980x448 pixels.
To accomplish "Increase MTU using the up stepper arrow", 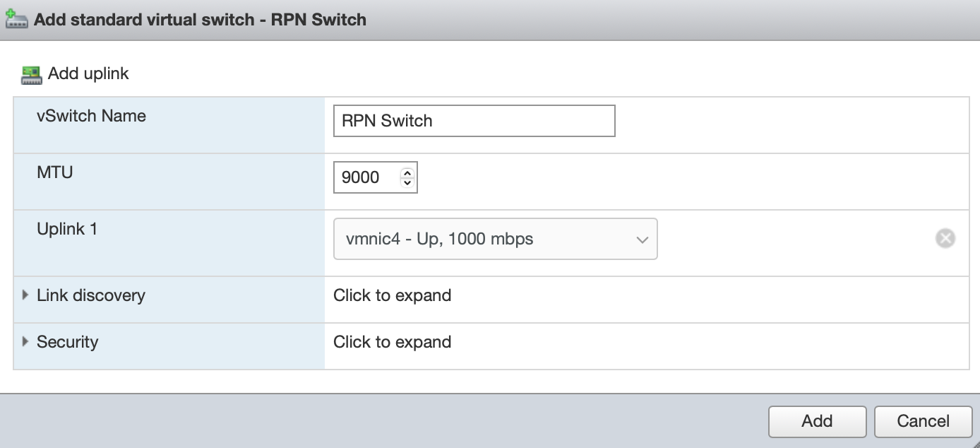I will 407,172.
